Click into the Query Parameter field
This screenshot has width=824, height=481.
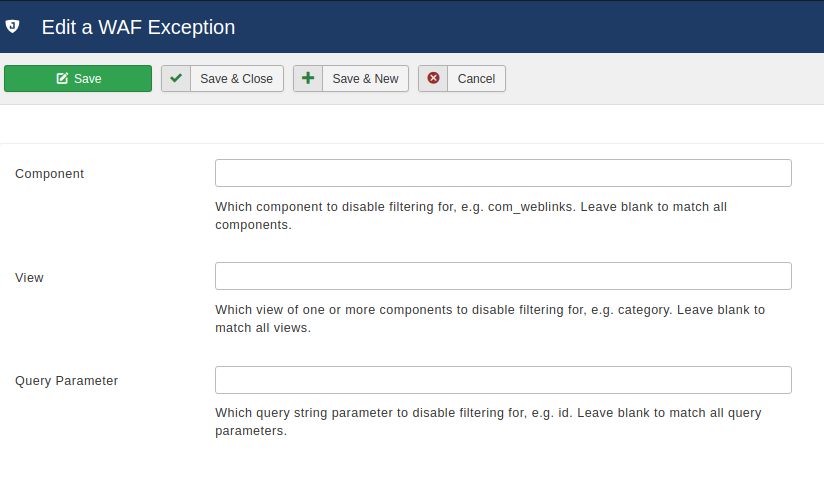point(503,380)
